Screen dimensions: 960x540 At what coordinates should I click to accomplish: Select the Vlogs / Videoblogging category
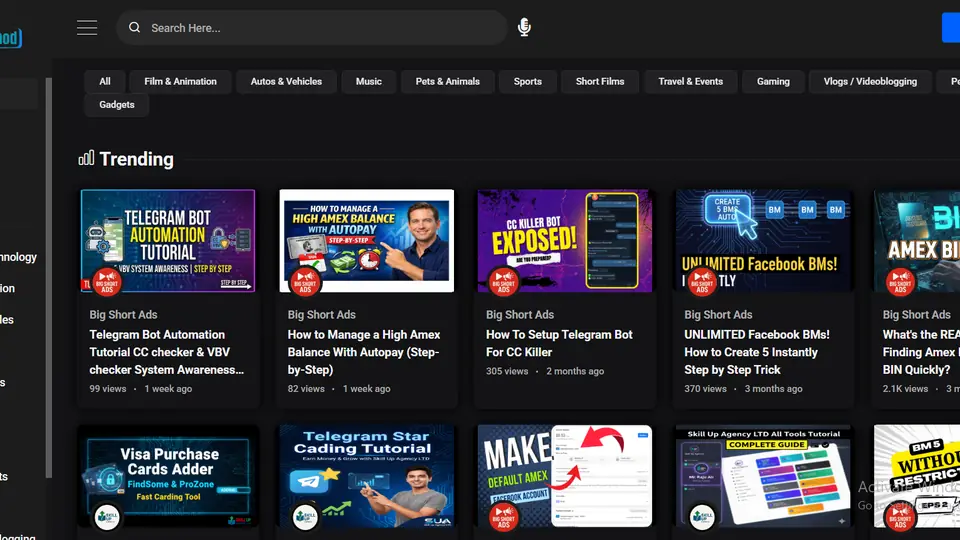pyautogui.click(x=870, y=81)
